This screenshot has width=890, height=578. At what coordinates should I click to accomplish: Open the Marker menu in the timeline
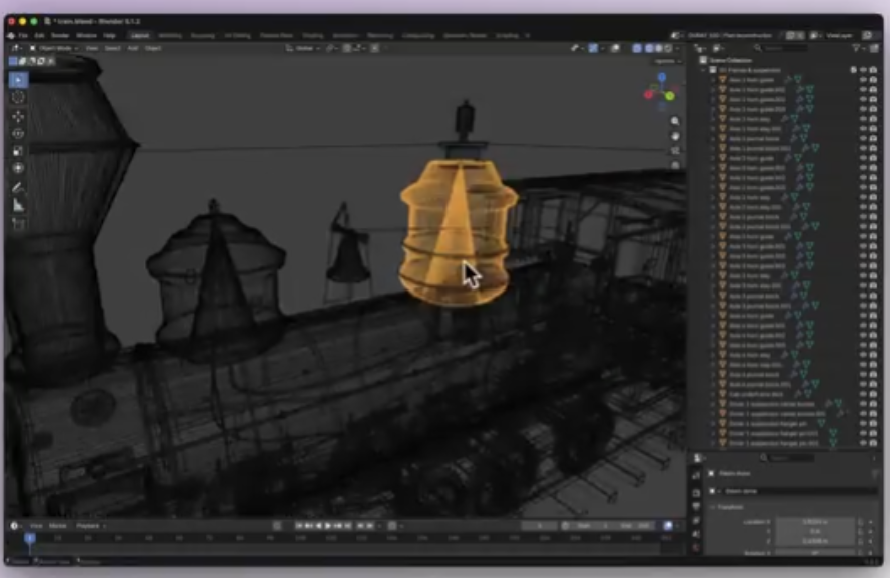pyautogui.click(x=58, y=526)
